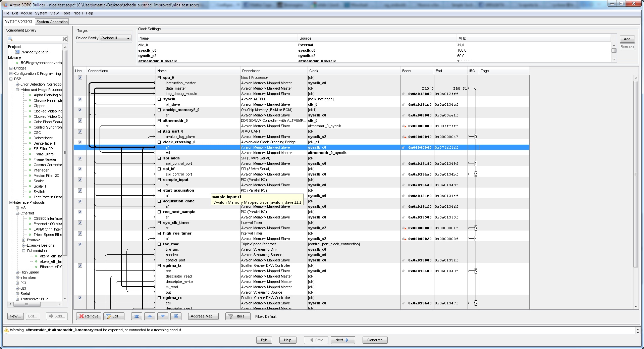This screenshot has height=349, width=644.
Task: Uncheck the Use checkbox for cpu_0
Action: tap(80, 78)
